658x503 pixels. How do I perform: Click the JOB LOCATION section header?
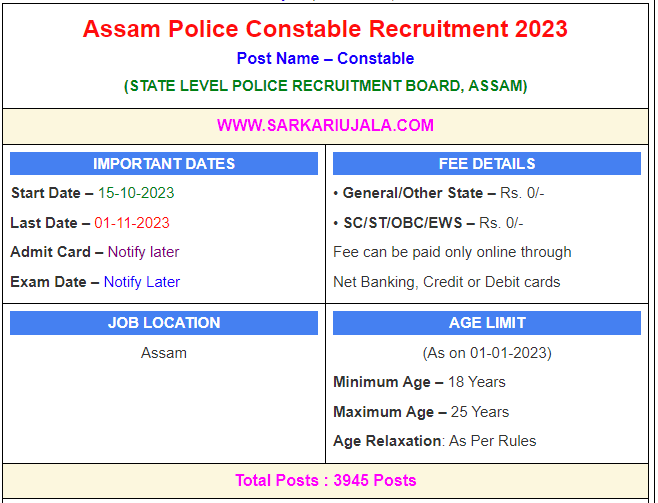point(164,323)
